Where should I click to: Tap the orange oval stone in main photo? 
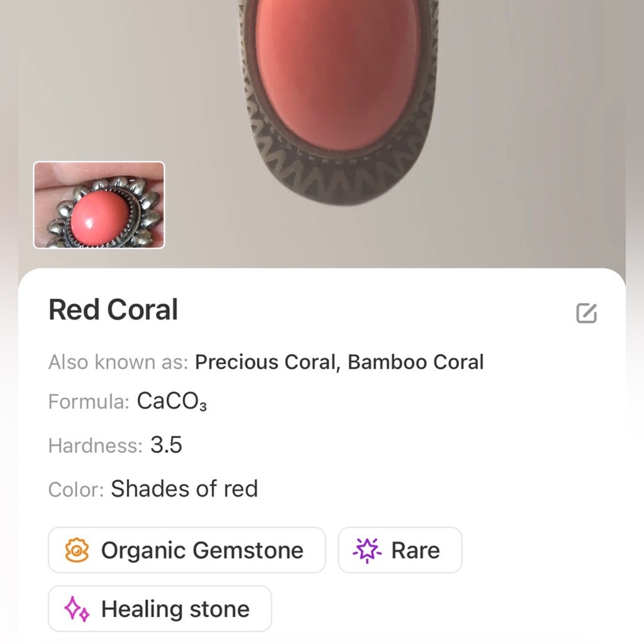pyautogui.click(x=338, y=72)
